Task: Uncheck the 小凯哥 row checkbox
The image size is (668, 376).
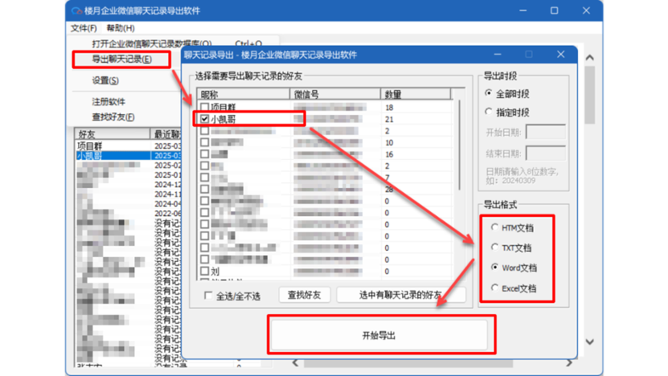Action: [204, 119]
